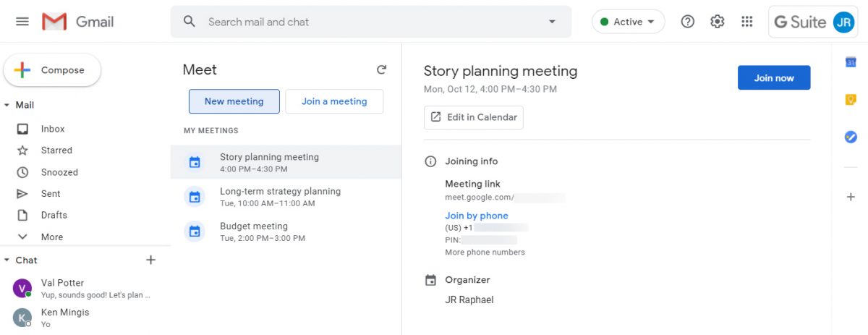This screenshot has height=335, width=868.
Task: Select the Budget meeting entry
Action: 253,232
